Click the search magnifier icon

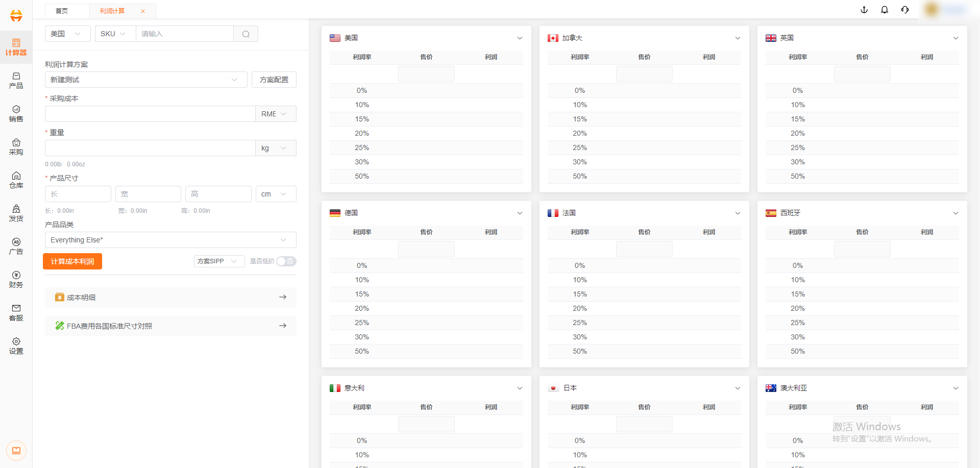click(246, 34)
